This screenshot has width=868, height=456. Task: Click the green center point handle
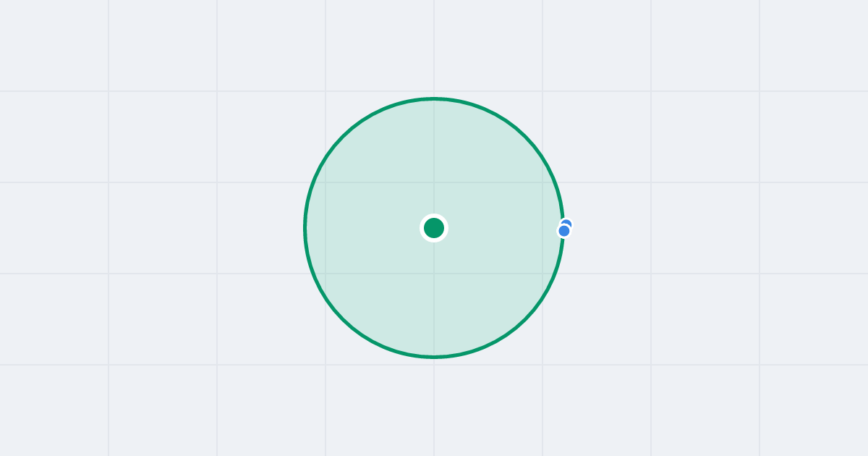coord(434,228)
